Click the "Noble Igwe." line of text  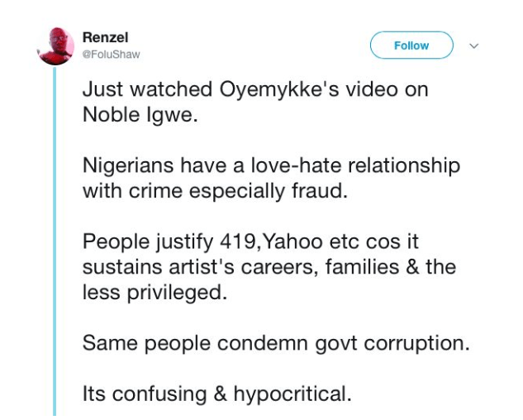[x=140, y=116]
